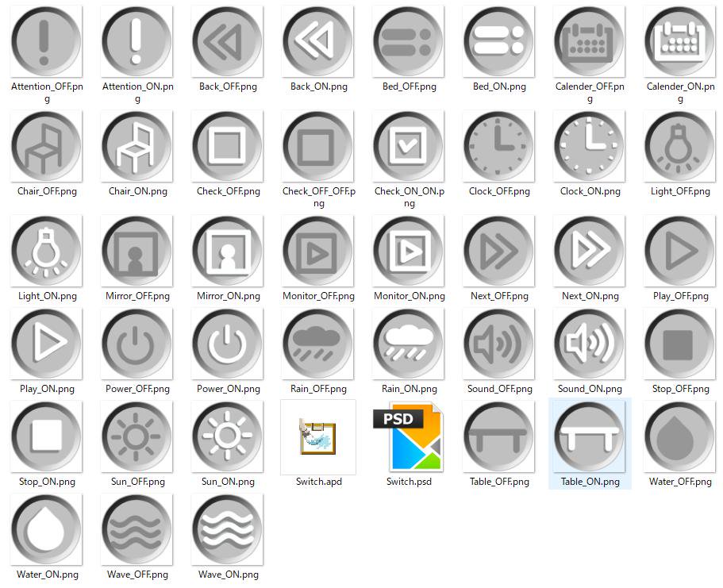Viewport: 723px width, 588px height.
Task: Click the Bed_ON.png file label
Action: coord(498,86)
